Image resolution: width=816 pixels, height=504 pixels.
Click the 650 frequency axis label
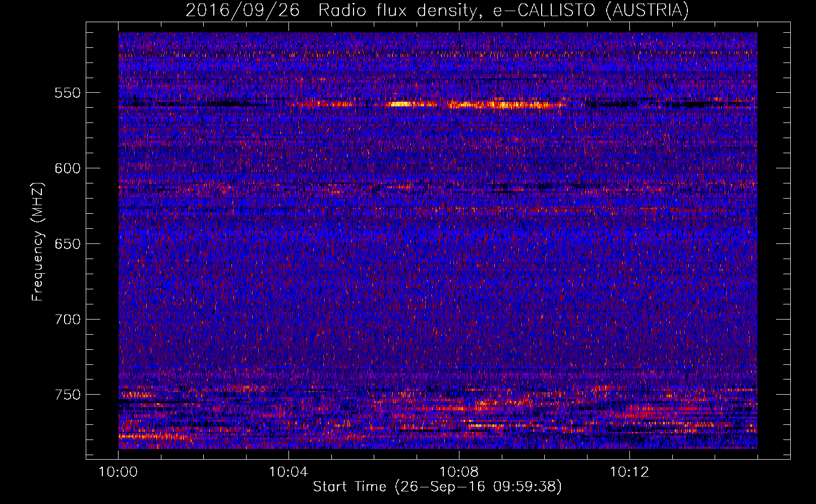tap(68, 244)
